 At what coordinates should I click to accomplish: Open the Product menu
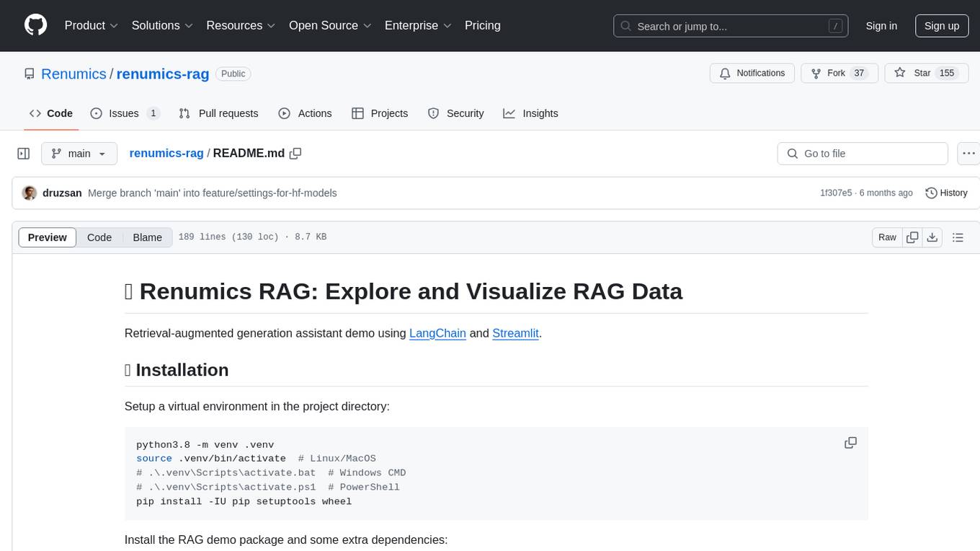click(92, 25)
